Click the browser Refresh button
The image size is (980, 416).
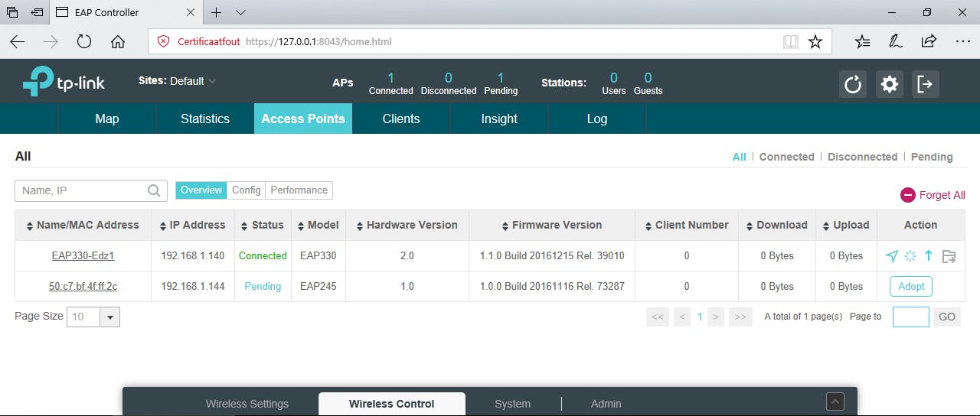(x=84, y=41)
